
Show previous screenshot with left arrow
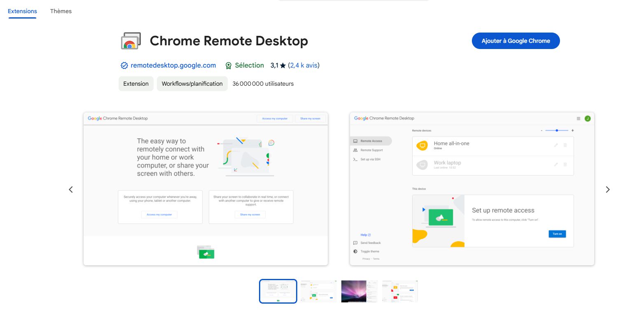(71, 190)
